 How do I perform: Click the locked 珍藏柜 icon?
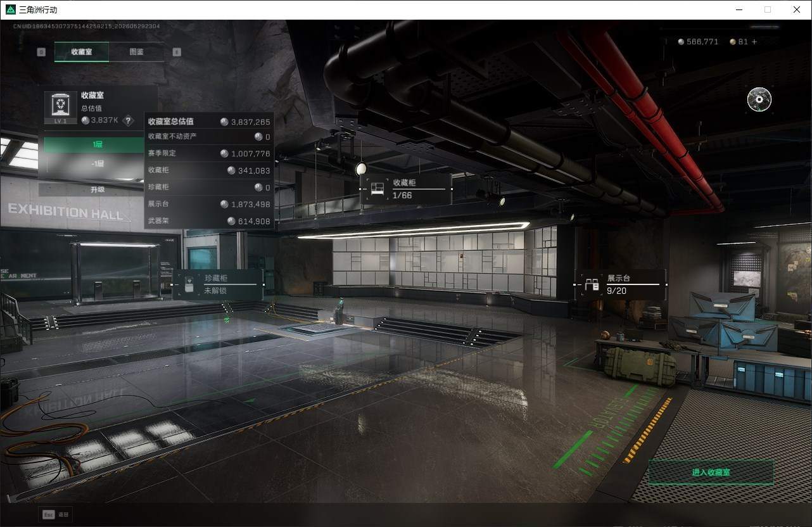pyautogui.click(x=189, y=285)
